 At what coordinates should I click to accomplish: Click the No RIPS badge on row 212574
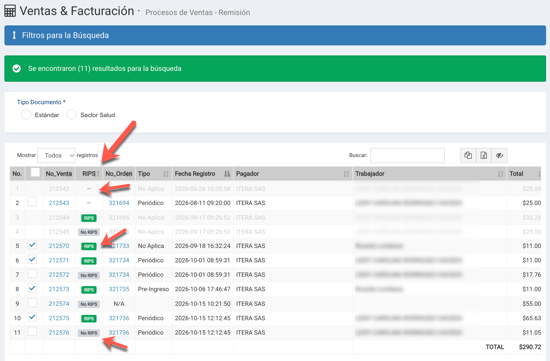coord(89,304)
